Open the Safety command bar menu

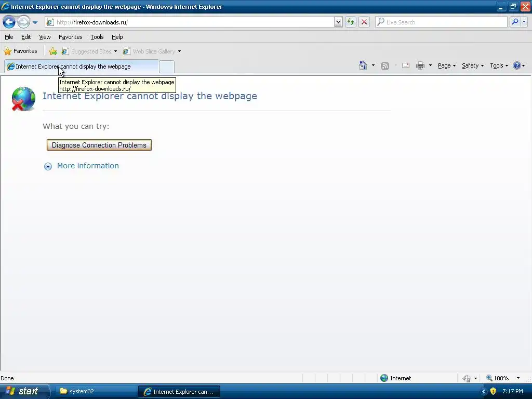pos(473,66)
